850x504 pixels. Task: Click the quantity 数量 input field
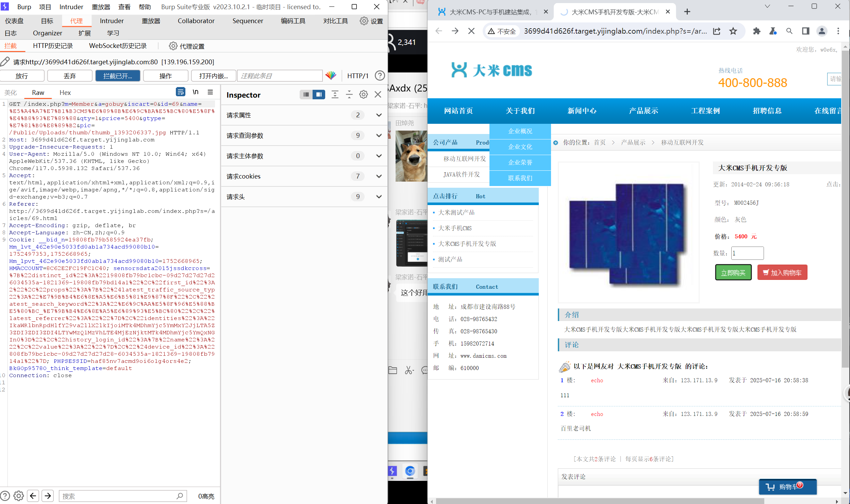[x=747, y=253]
